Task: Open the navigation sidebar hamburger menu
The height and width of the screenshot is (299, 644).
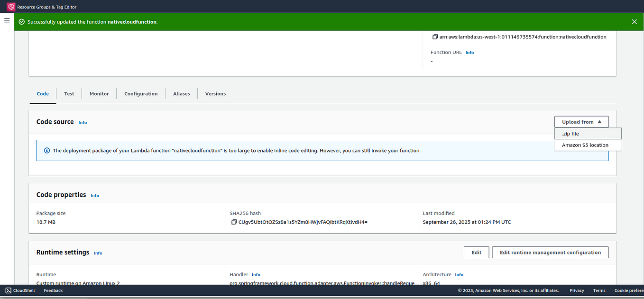Action: 7,20
